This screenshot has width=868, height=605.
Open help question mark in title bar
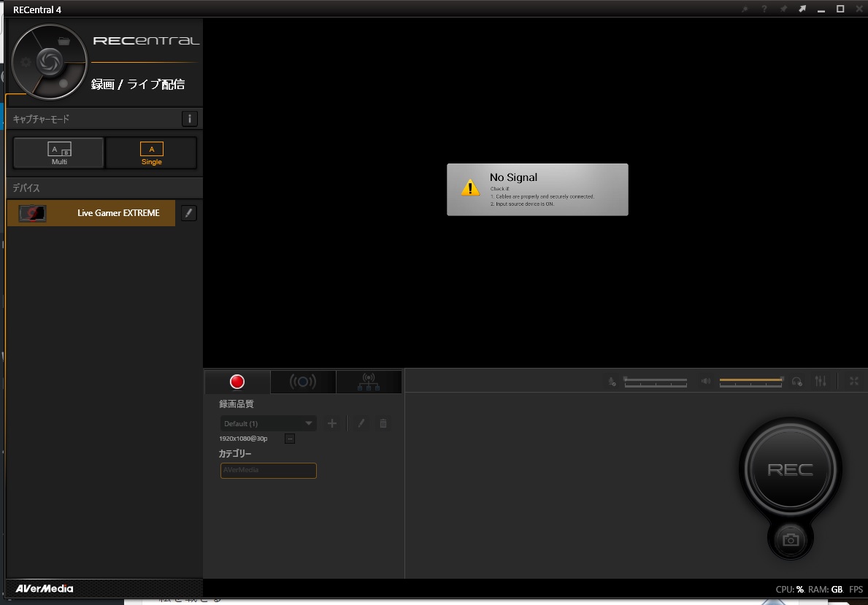point(764,9)
